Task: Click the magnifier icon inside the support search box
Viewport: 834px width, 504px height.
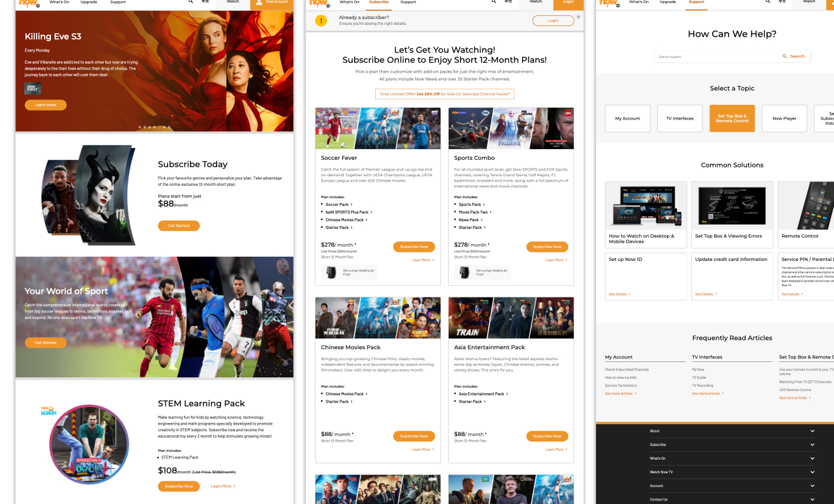Action: coord(785,56)
